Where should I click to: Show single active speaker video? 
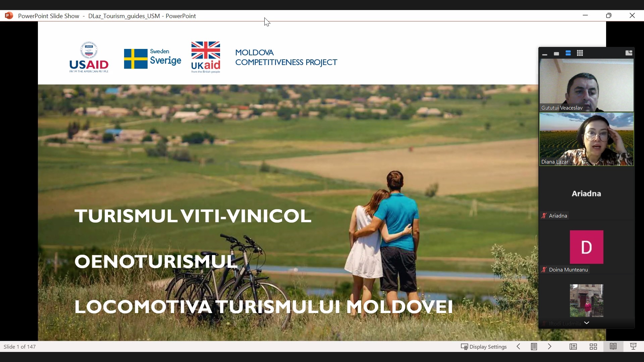click(x=556, y=54)
